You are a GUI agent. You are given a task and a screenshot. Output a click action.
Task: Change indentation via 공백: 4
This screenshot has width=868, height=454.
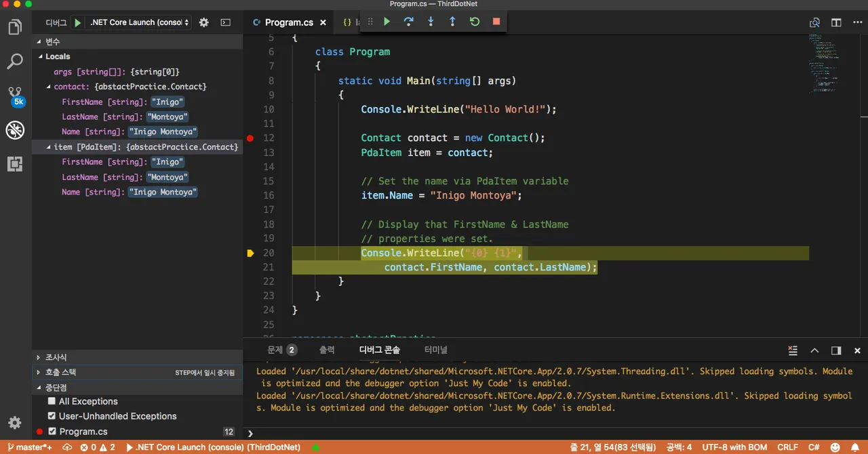coord(679,447)
